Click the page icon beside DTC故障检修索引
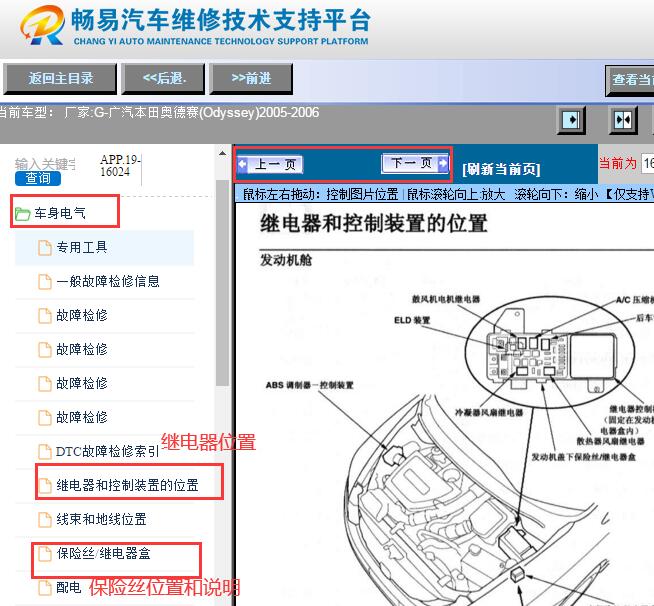The image size is (654, 606). [x=45, y=452]
